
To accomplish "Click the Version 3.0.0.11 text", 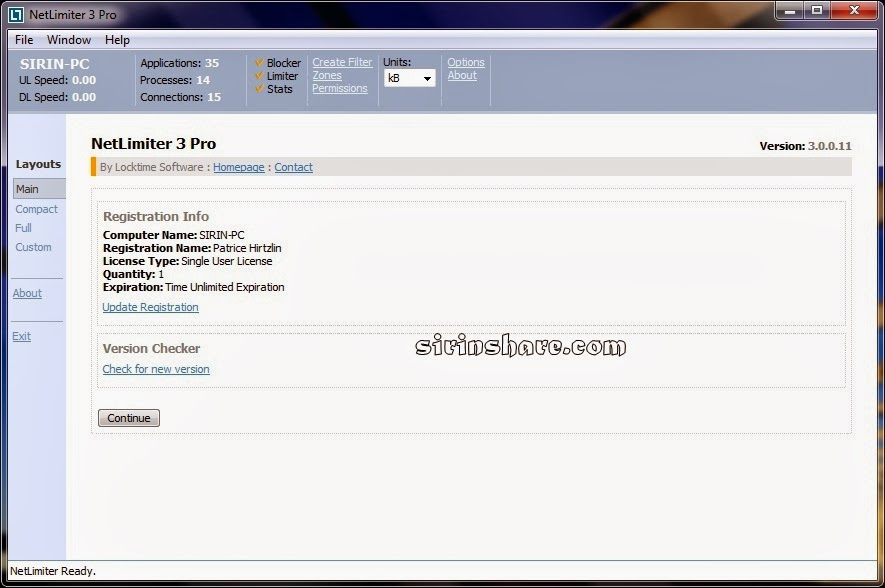I will 805,146.
